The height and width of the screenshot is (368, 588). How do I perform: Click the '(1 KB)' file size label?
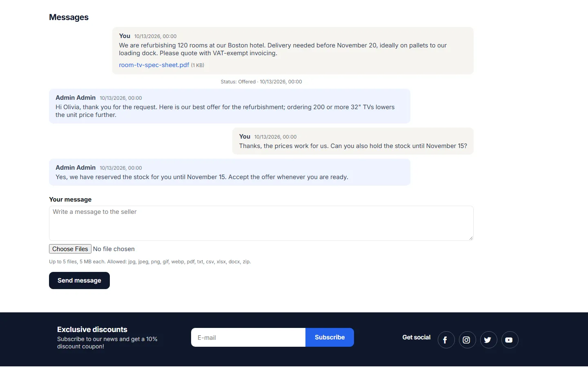[198, 65]
